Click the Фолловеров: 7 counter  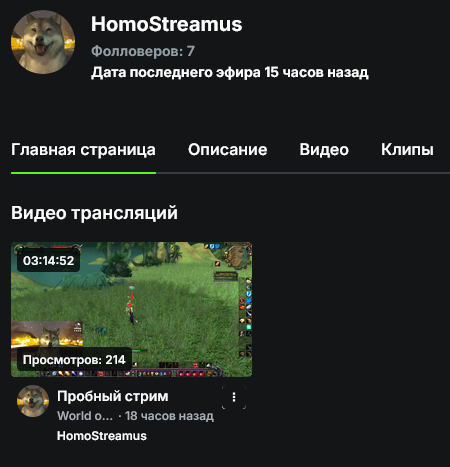143,51
